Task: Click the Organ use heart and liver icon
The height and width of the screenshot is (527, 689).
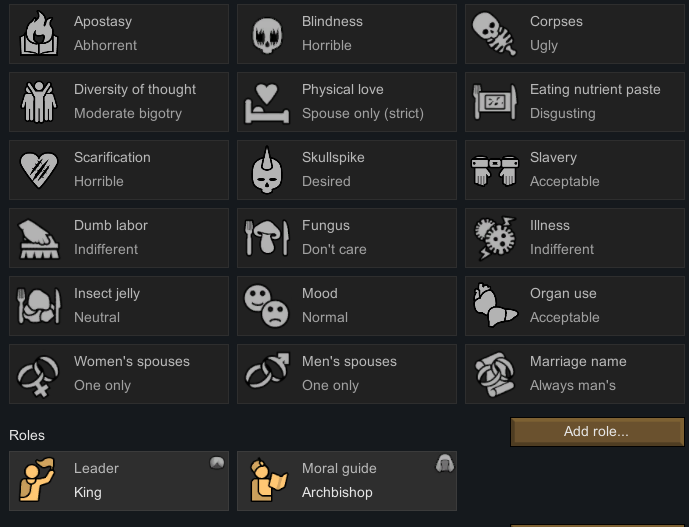Action: click(x=495, y=305)
